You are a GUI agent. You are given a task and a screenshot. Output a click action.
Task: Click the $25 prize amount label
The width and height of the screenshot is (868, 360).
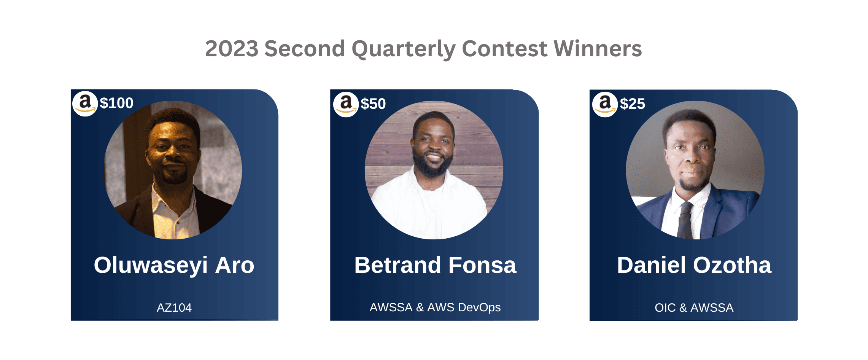click(x=632, y=104)
